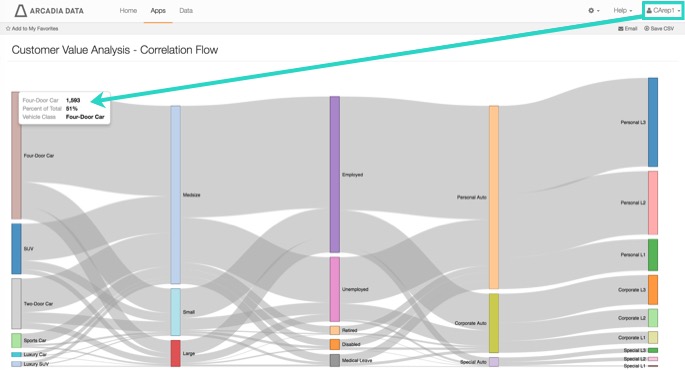This screenshot has width=685, height=370.
Task: Select the Apps tab
Action: (158, 10)
